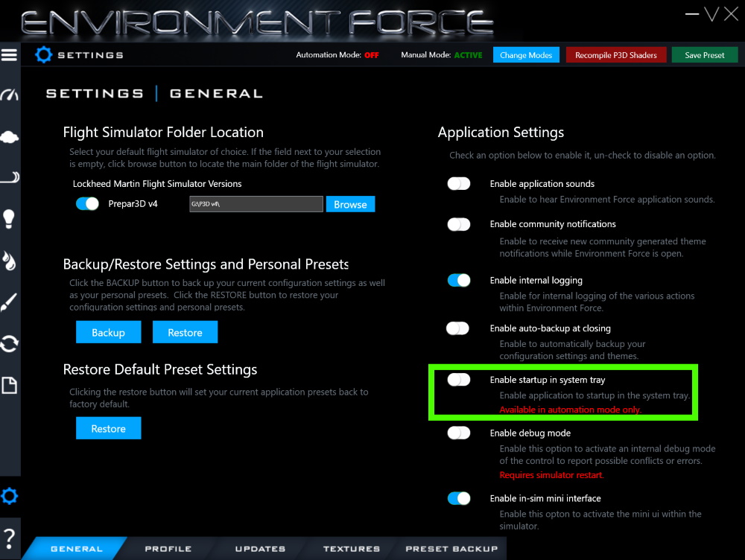Click the 'Application Settings' heading
745x560 pixels.
(x=501, y=133)
